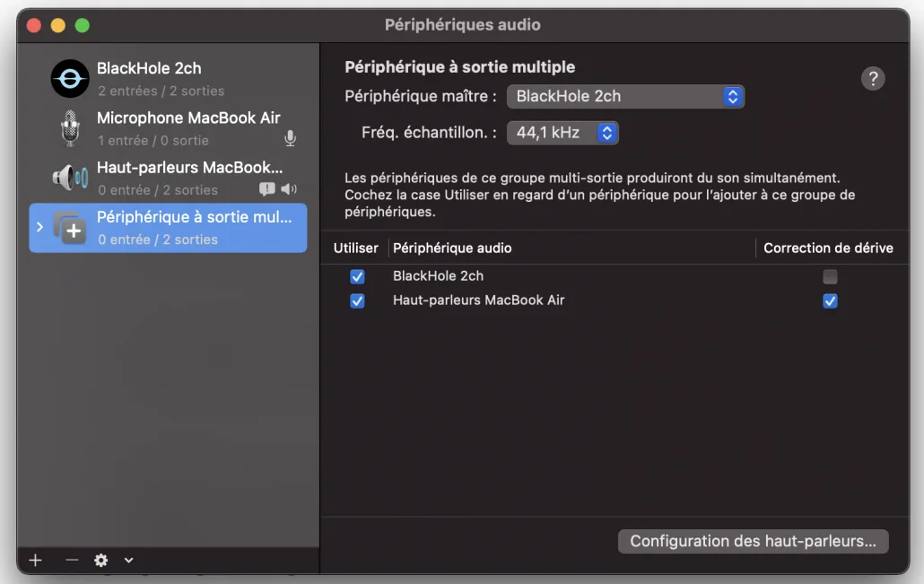
Task: Select Haut-parleurs MacBook in the sidebar
Action: pyautogui.click(x=168, y=178)
